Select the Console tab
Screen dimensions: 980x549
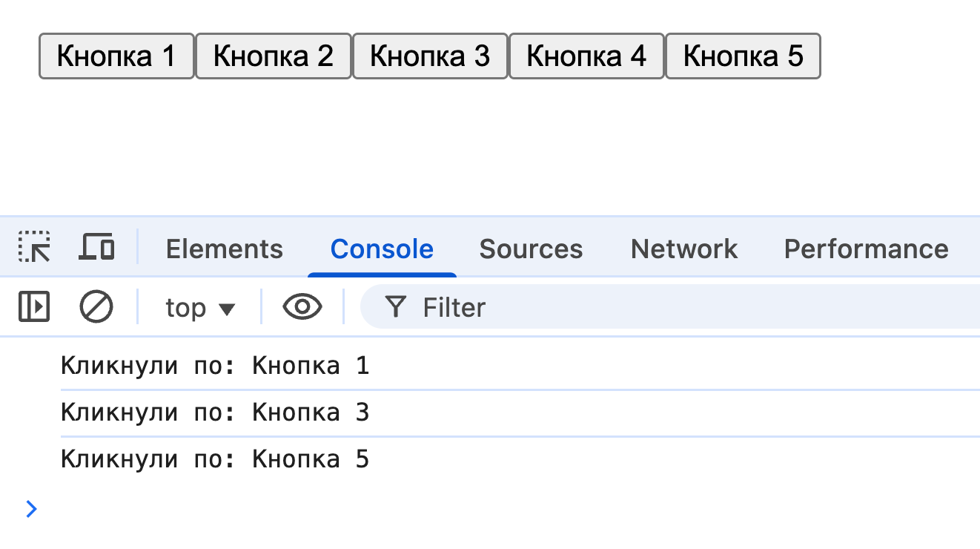(382, 249)
